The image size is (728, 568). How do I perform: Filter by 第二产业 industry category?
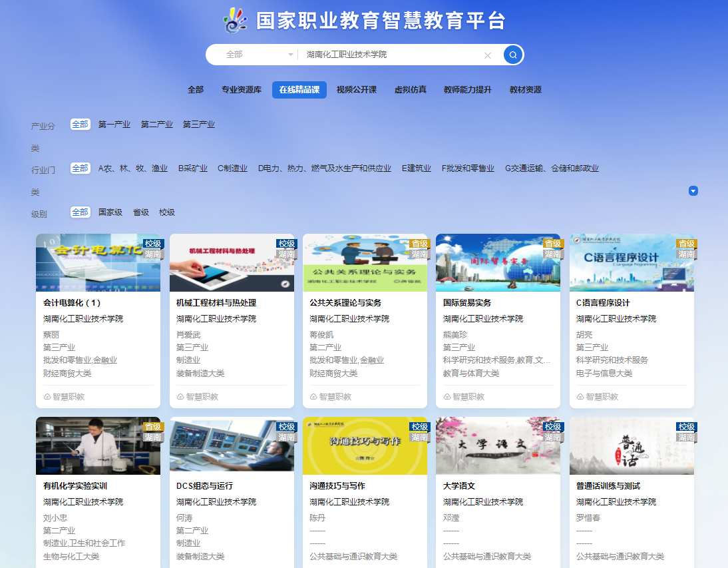click(156, 125)
